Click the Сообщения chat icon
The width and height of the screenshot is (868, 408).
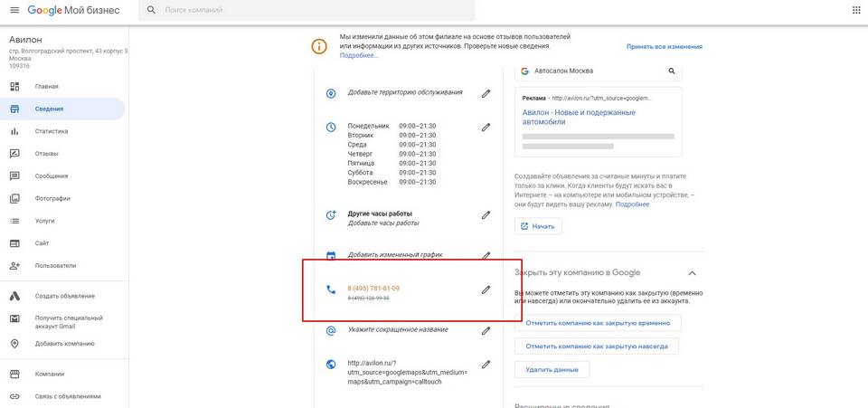click(x=15, y=176)
